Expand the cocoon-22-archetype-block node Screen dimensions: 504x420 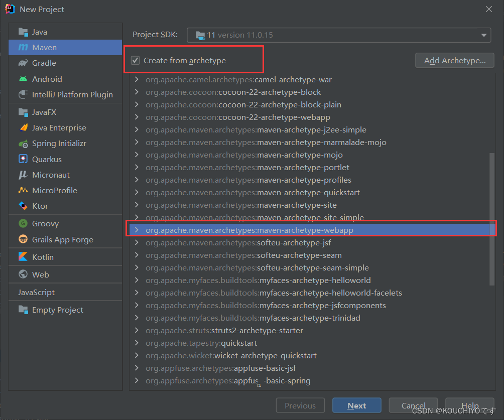(137, 92)
